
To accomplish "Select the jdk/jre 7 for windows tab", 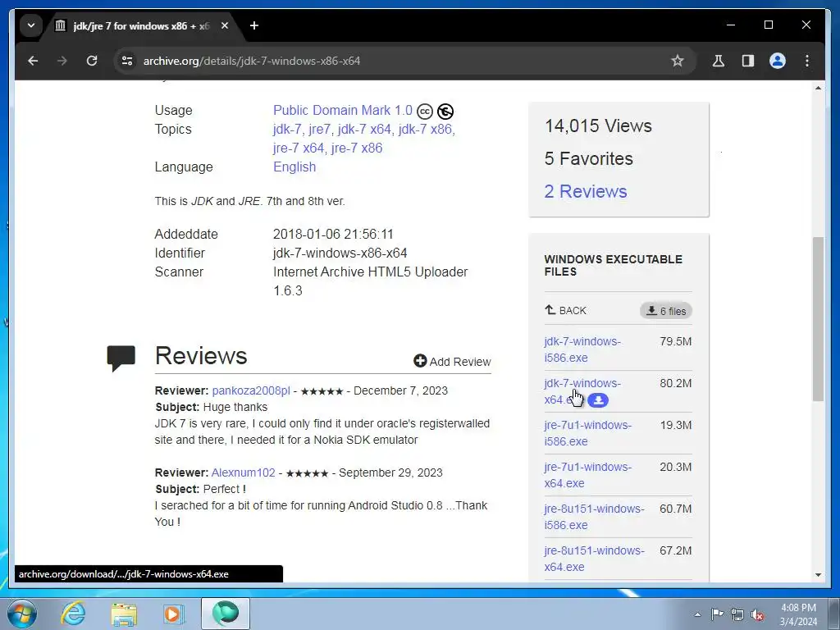I will point(142,25).
